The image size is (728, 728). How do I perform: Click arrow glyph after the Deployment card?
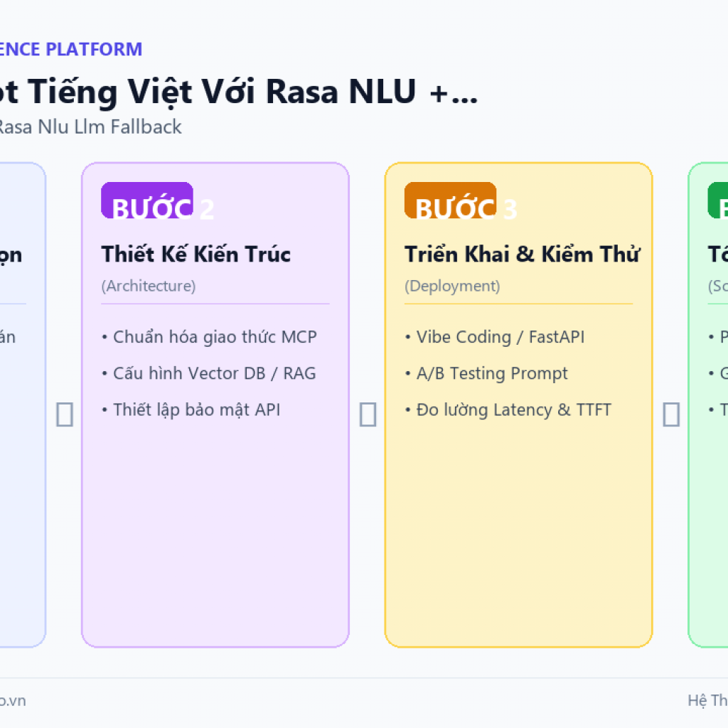click(x=671, y=414)
